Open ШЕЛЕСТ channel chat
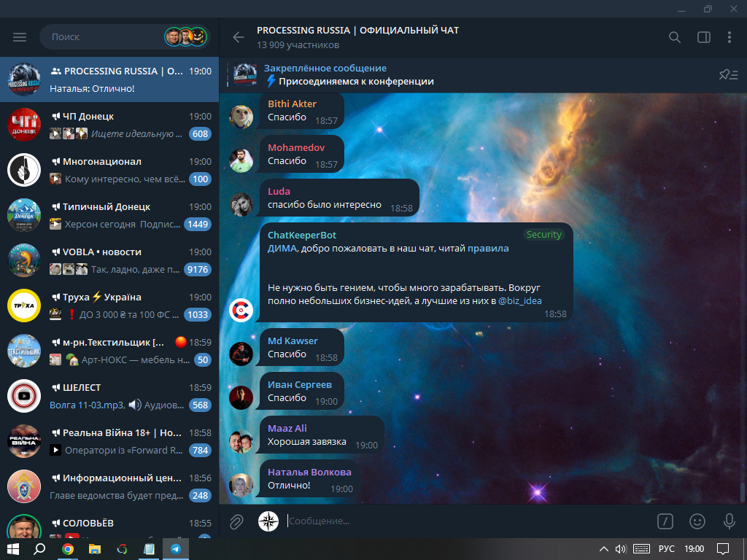The width and height of the screenshot is (747, 560). click(x=109, y=396)
